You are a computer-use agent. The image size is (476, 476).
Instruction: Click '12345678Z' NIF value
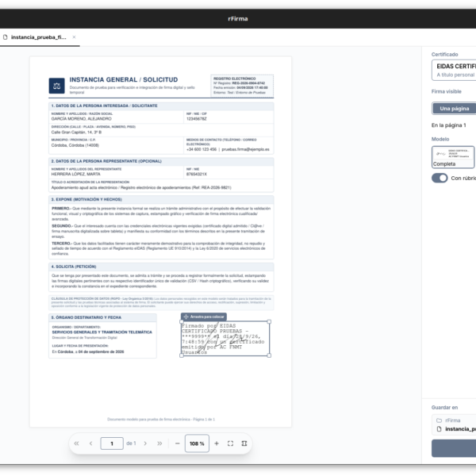coord(197,119)
